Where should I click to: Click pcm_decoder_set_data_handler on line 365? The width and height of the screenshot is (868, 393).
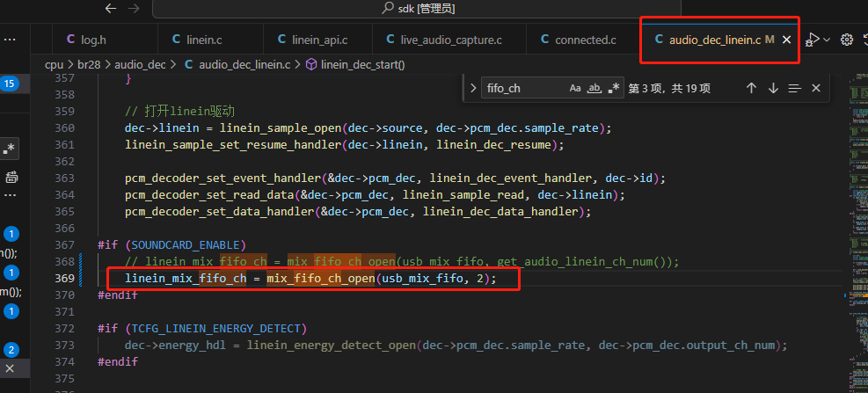tap(220, 211)
